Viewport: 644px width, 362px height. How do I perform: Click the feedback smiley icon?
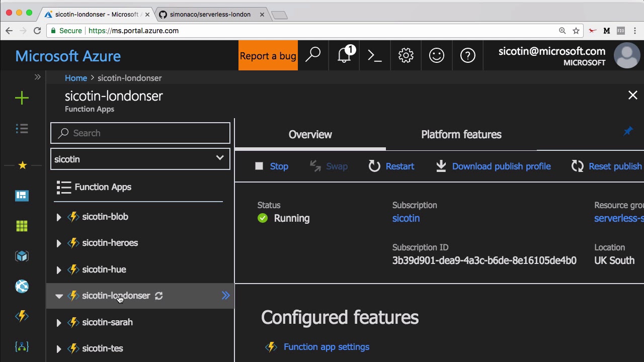pyautogui.click(x=437, y=55)
